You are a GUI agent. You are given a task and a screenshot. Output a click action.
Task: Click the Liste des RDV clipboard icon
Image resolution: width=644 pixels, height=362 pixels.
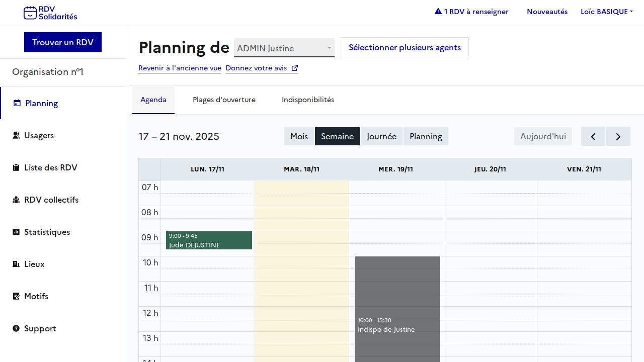point(16,167)
